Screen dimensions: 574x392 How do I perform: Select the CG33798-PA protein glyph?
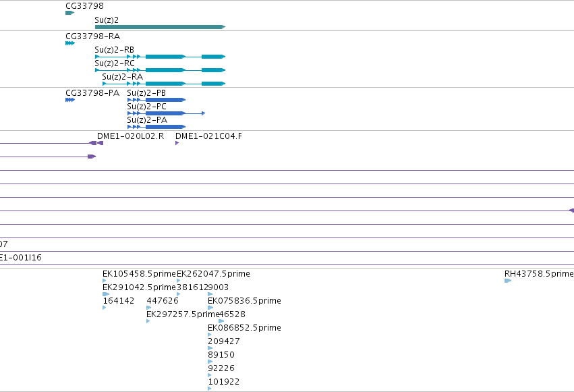click(x=70, y=100)
